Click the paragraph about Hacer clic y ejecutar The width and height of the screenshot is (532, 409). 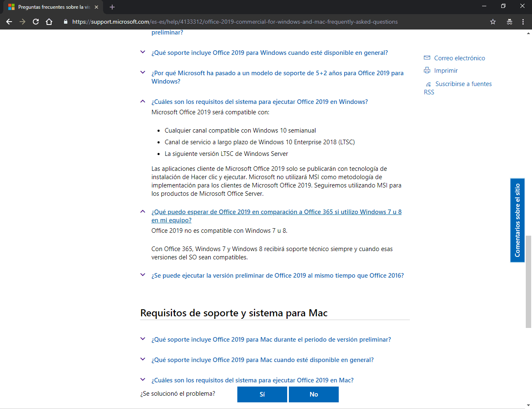[276, 181]
